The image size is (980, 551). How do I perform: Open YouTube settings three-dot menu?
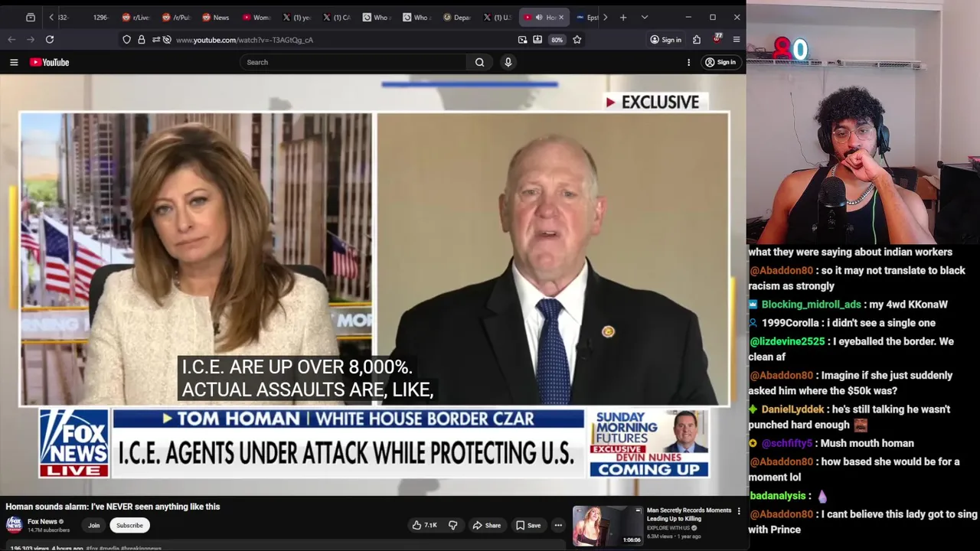688,62
